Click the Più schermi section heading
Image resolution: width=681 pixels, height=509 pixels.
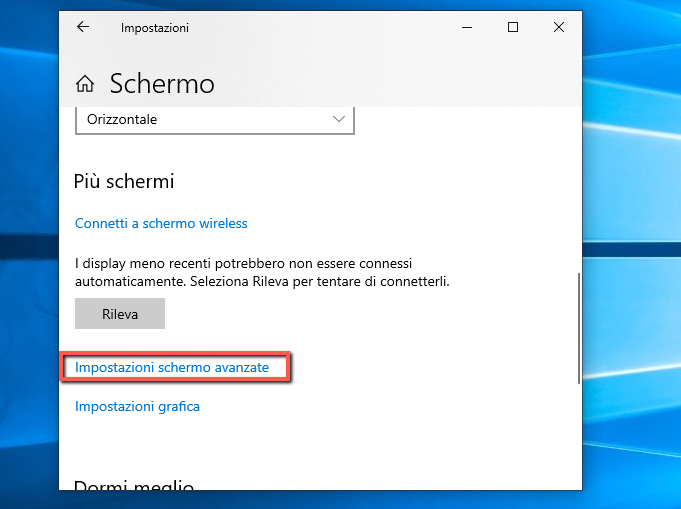tap(124, 181)
